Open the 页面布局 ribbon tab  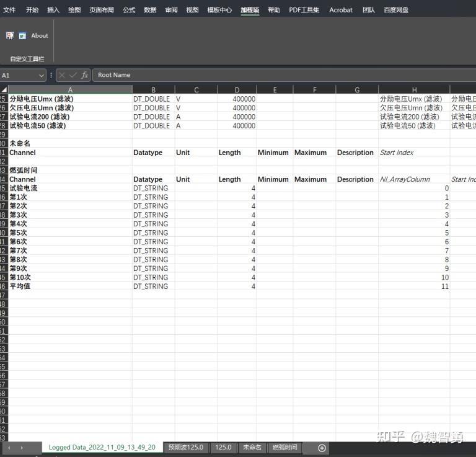pyautogui.click(x=102, y=10)
